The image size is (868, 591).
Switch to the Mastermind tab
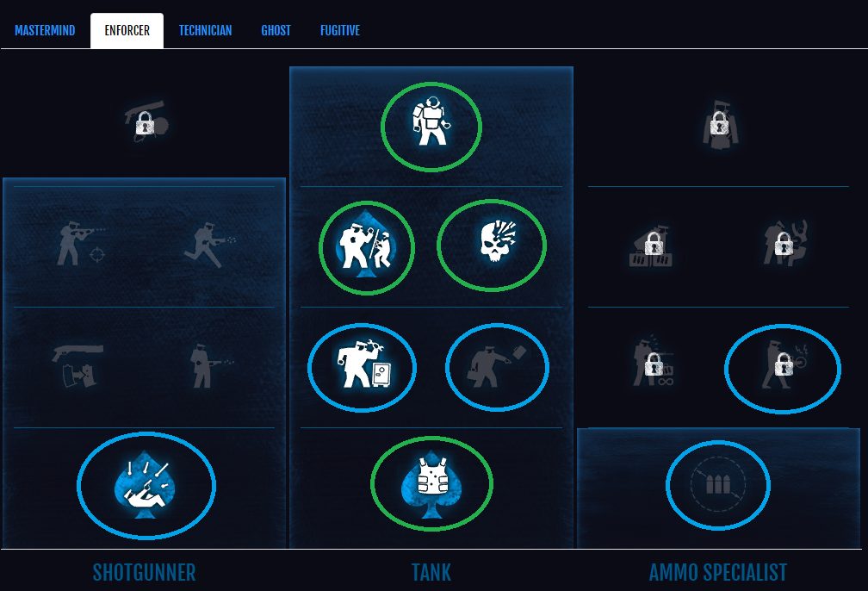[x=45, y=30]
